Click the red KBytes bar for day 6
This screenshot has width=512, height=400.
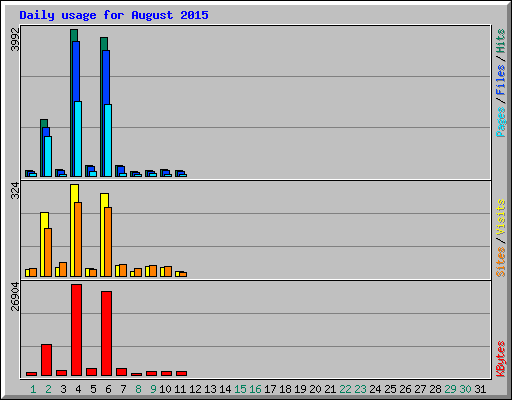[x=106, y=334]
